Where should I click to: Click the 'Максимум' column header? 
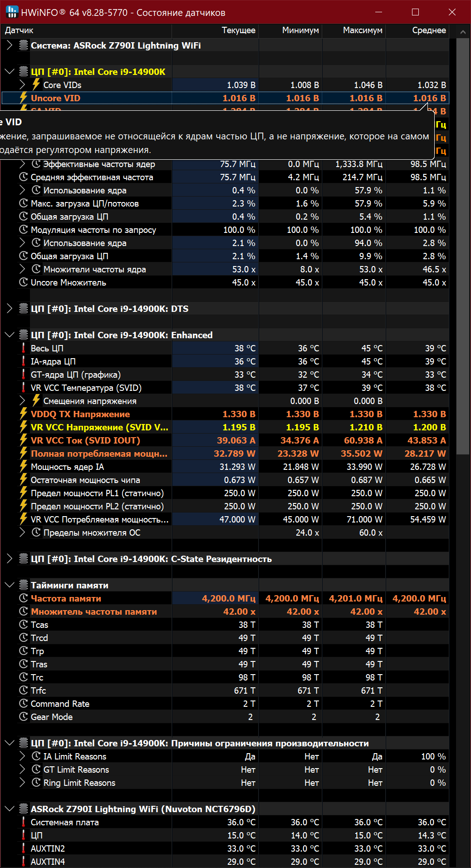[x=354, y=30]
